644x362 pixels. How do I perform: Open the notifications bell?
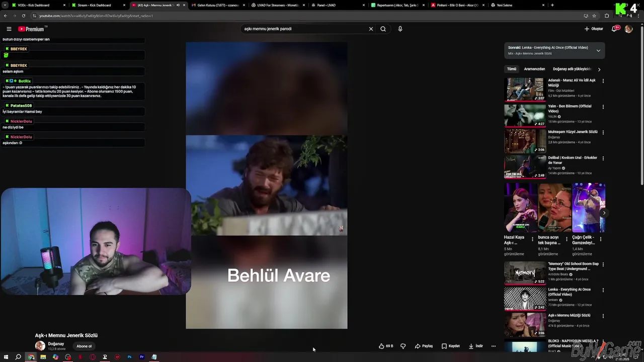(x=614, y=29)
